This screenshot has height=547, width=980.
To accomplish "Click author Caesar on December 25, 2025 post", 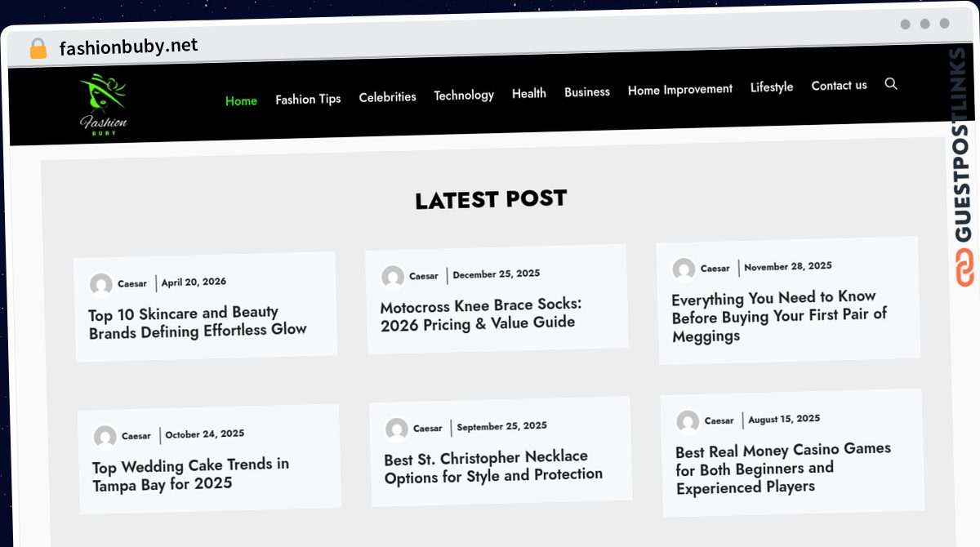I will (x=424, y=276).
